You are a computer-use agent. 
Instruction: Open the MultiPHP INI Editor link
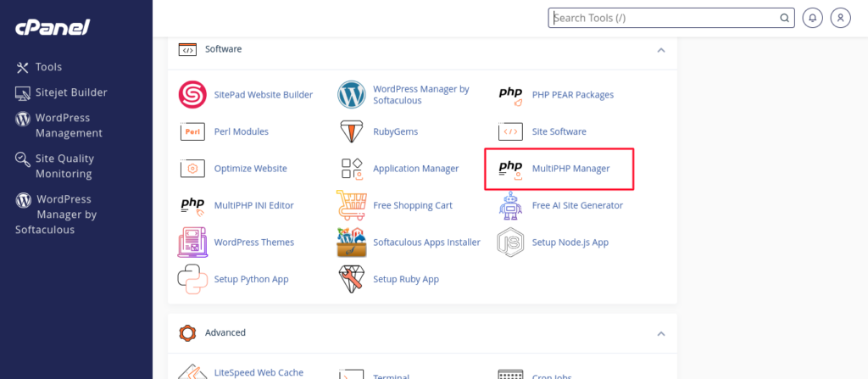point(254,205)
